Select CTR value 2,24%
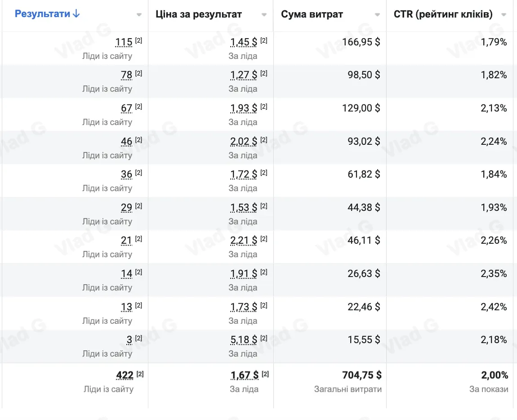Viewport: 517px width, 420px height. (494, 141)
